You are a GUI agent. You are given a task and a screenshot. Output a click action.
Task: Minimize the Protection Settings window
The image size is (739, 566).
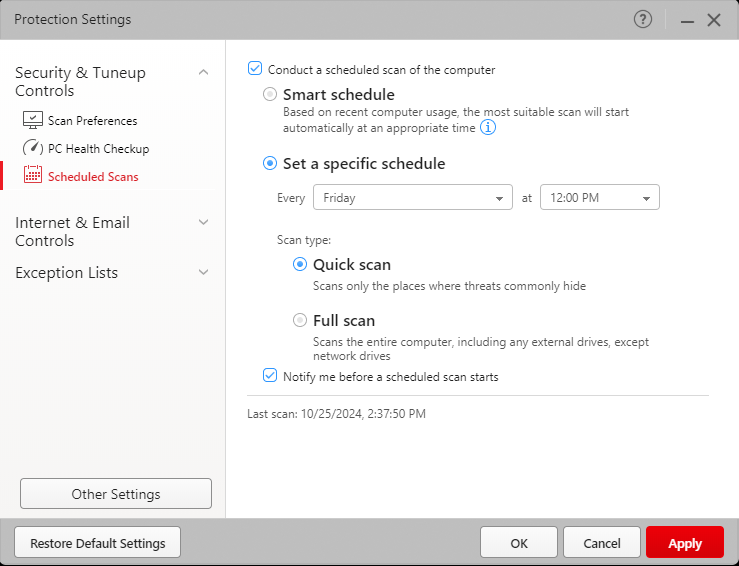pyautogui.click(x=686, y=20)
